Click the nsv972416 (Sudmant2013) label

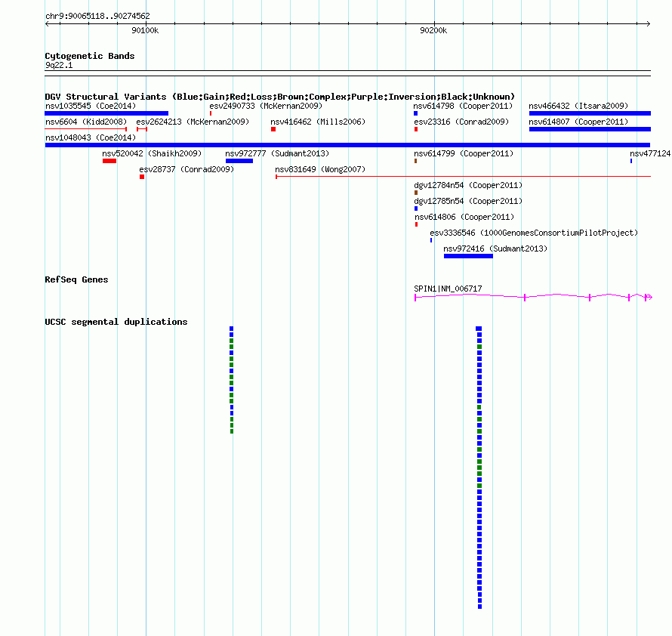click(x=495, y=249)
